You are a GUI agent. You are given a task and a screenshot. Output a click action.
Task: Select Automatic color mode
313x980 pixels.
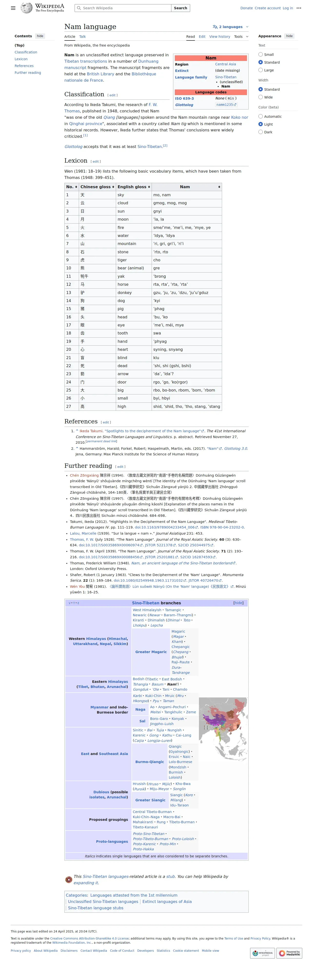point(261,117)
